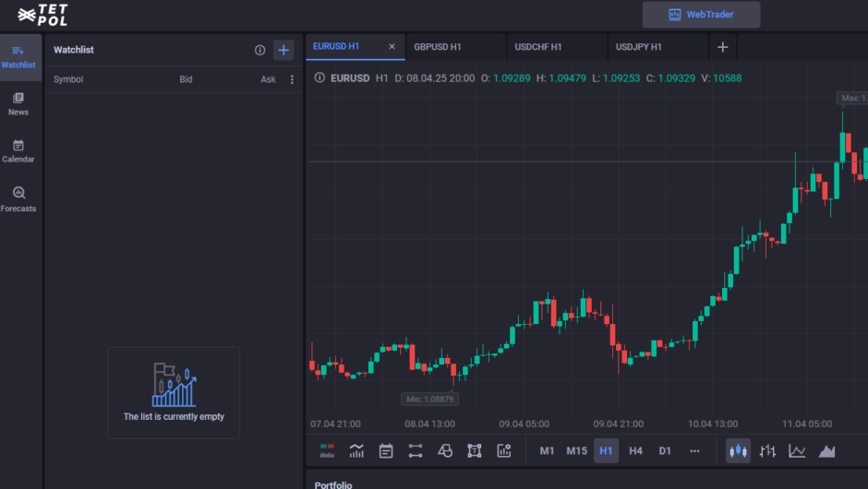Click the buy/sell trade panel icon
Viewport: 868px width, 489px height.
coord(327,450)
